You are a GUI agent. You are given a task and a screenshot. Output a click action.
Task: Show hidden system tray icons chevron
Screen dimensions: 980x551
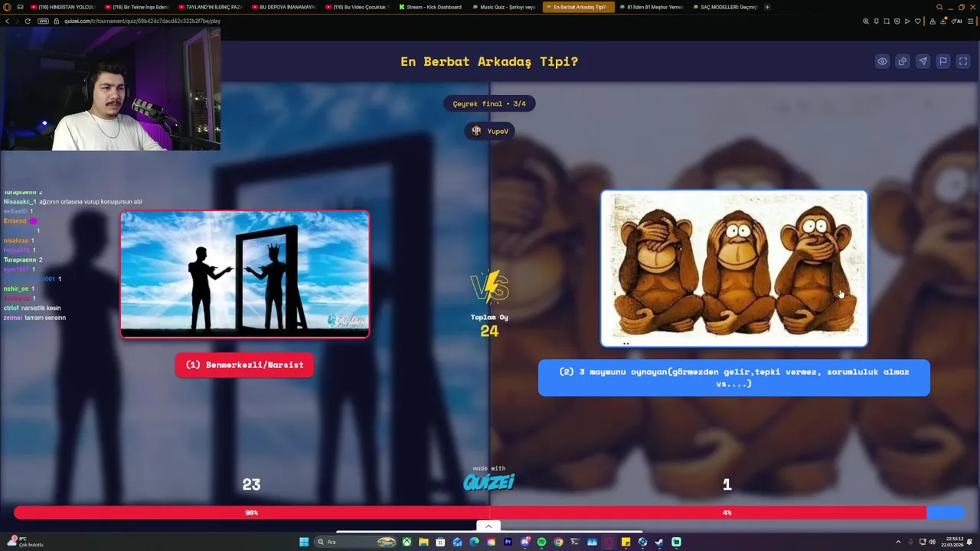[899, 542]
